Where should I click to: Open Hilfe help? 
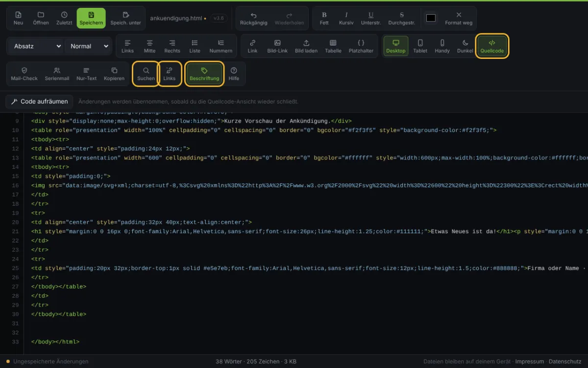click(234, 74)
